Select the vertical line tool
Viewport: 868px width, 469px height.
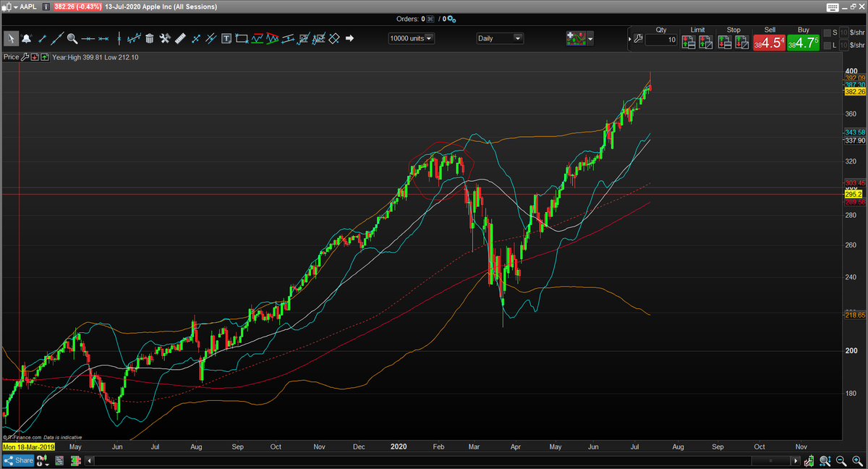[119, 38]
